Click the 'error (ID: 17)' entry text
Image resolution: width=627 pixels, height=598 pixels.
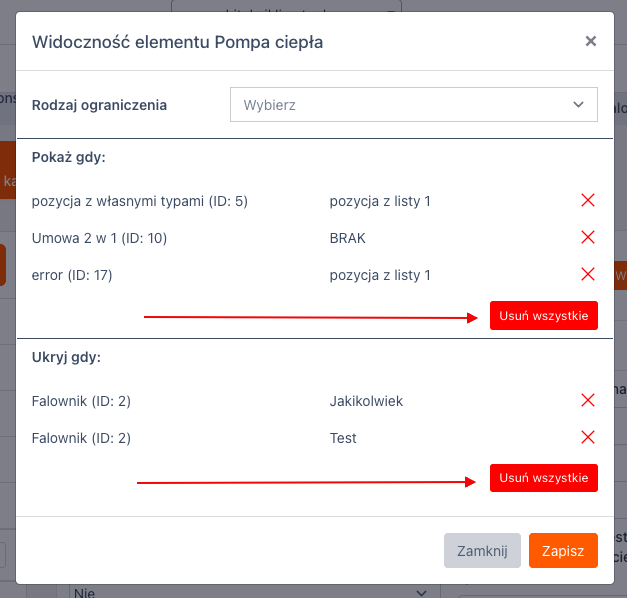(x=72, y=275)
